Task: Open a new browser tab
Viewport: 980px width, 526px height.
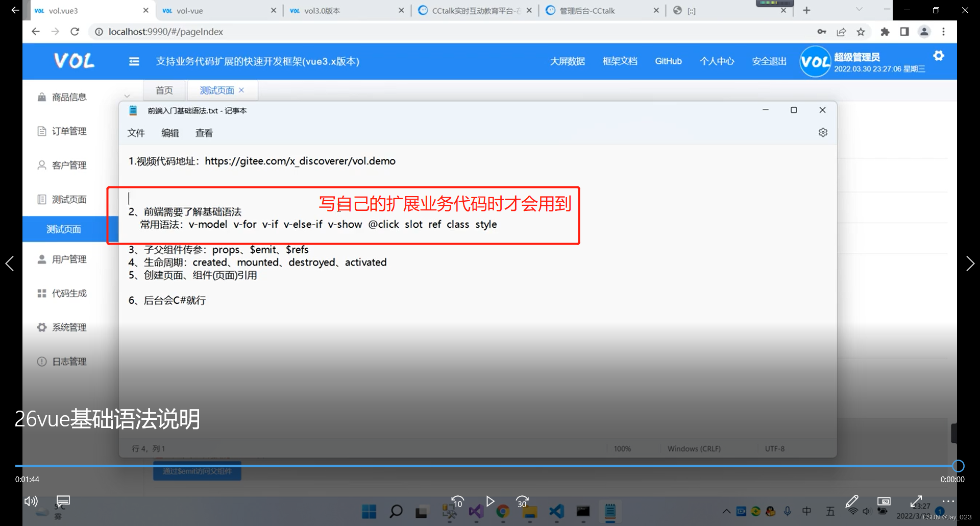Action: point(806,10)
